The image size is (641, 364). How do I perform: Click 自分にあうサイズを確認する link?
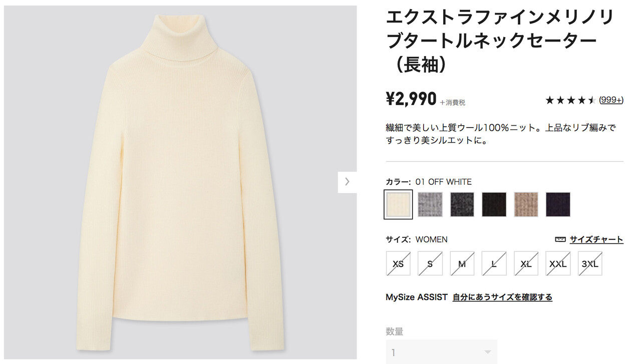(x=502, y=297)
